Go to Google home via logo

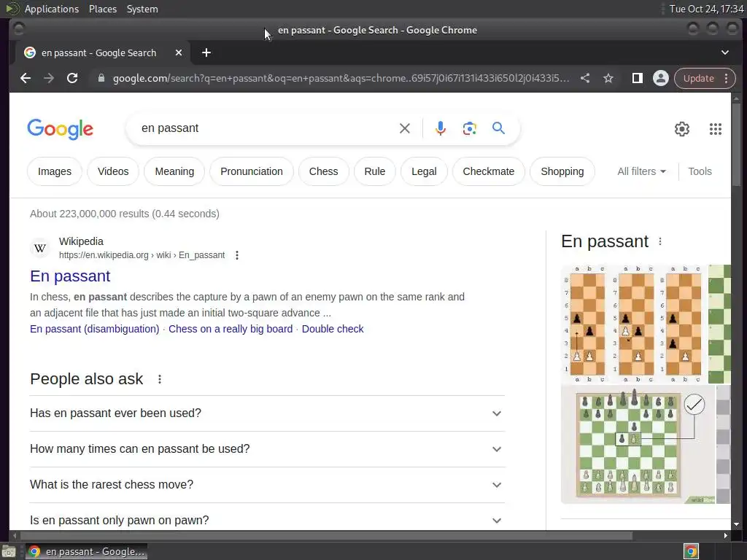[x=60, y=129]
